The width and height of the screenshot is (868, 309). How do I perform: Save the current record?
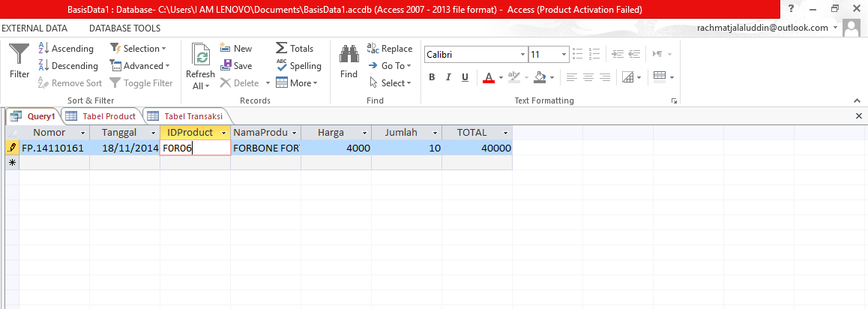pyautogui.click(x=236, y=66)
